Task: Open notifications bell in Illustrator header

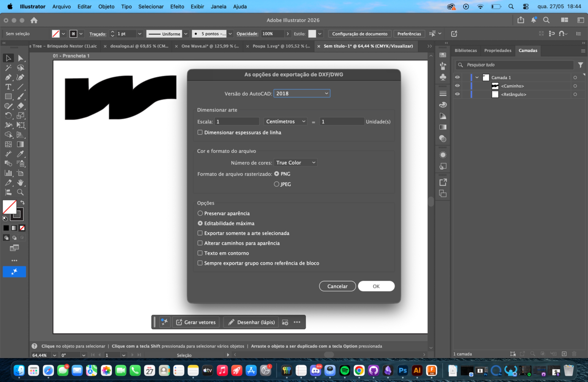Action: coord(534,20)
